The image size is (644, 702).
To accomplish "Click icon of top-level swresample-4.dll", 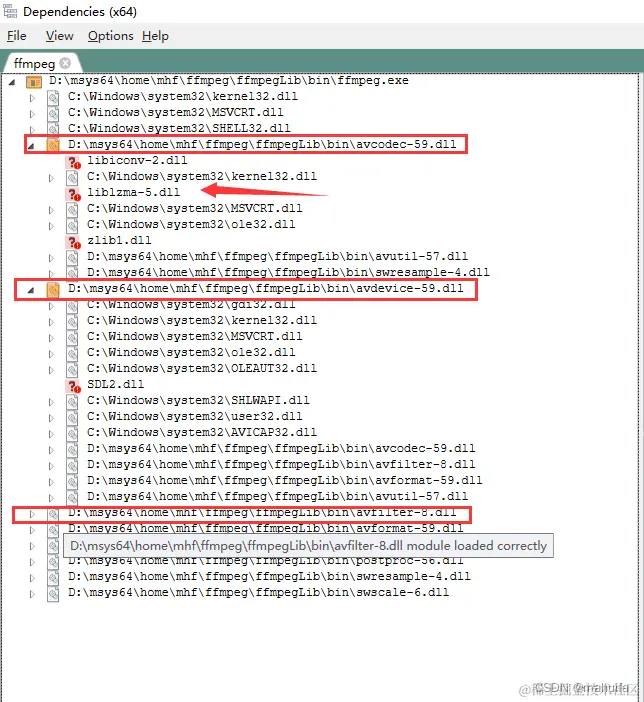I will click(53, 577).
